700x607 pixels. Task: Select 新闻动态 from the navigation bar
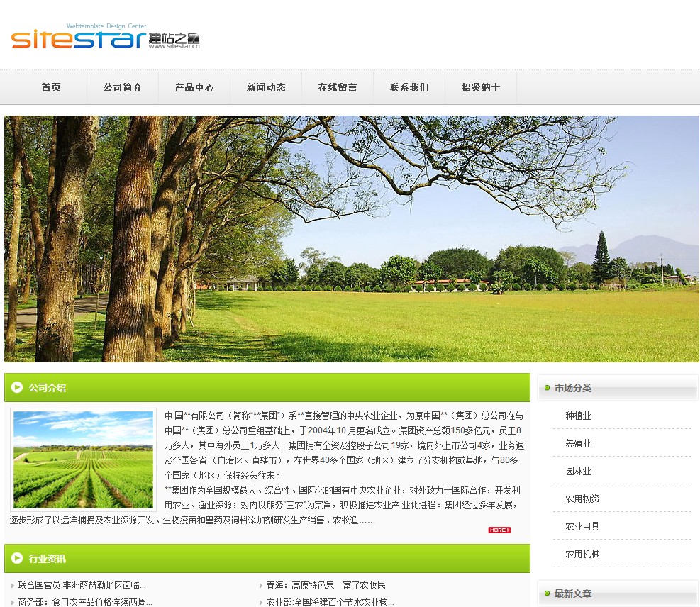click(266, 87)
